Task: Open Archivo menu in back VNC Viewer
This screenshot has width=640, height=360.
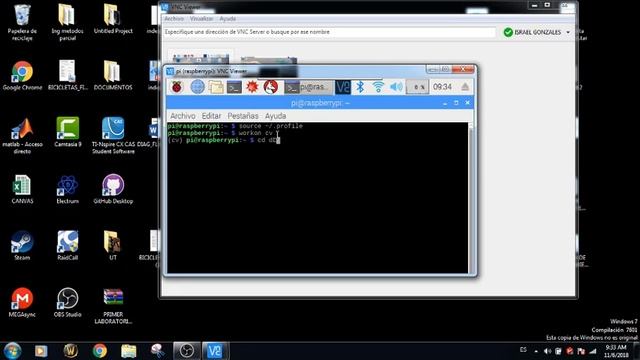Action: (174, 19)
